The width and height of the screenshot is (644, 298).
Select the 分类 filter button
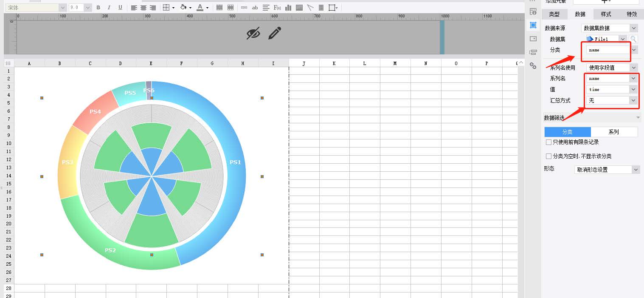point(568,132)
